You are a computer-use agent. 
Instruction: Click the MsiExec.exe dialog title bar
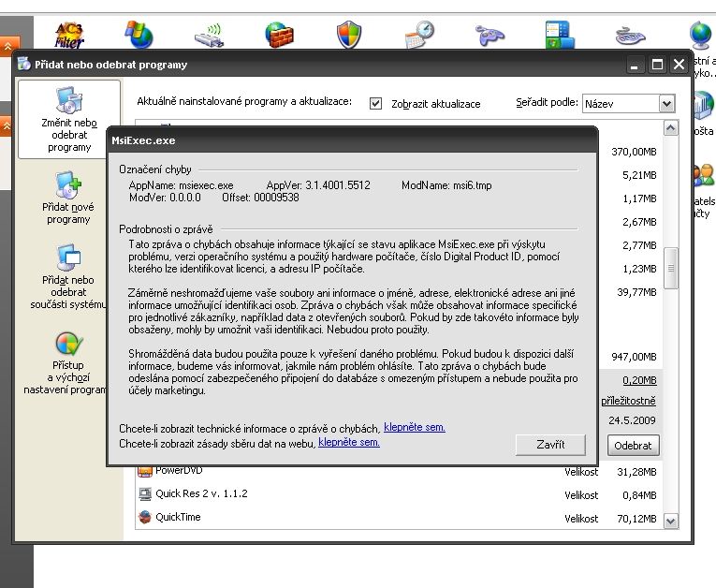coord(352,140)
